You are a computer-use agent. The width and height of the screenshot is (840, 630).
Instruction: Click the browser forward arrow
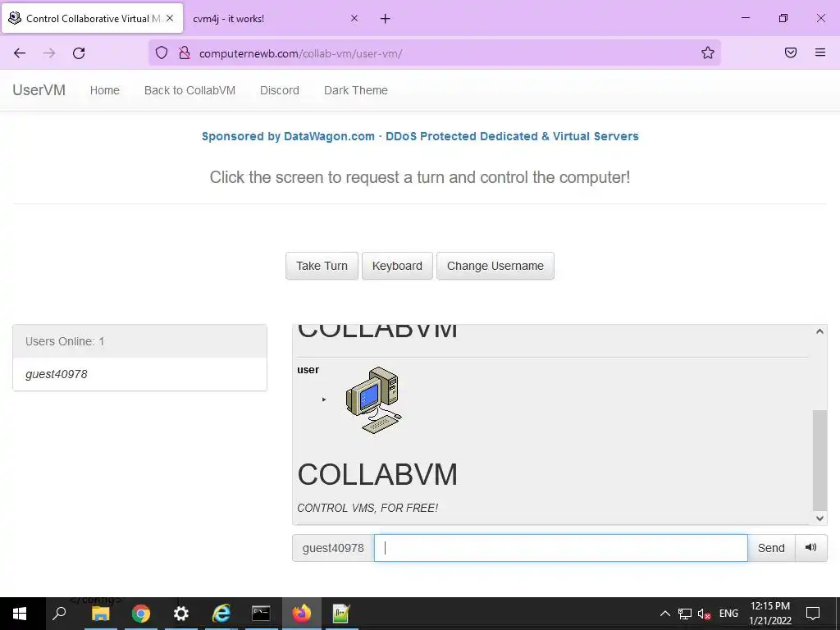49,53
